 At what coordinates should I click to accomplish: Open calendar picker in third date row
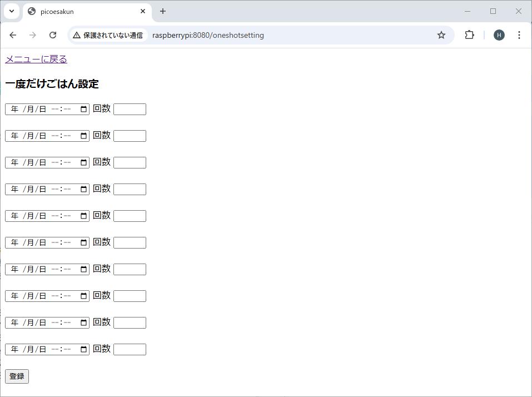(x=84, y=162)
